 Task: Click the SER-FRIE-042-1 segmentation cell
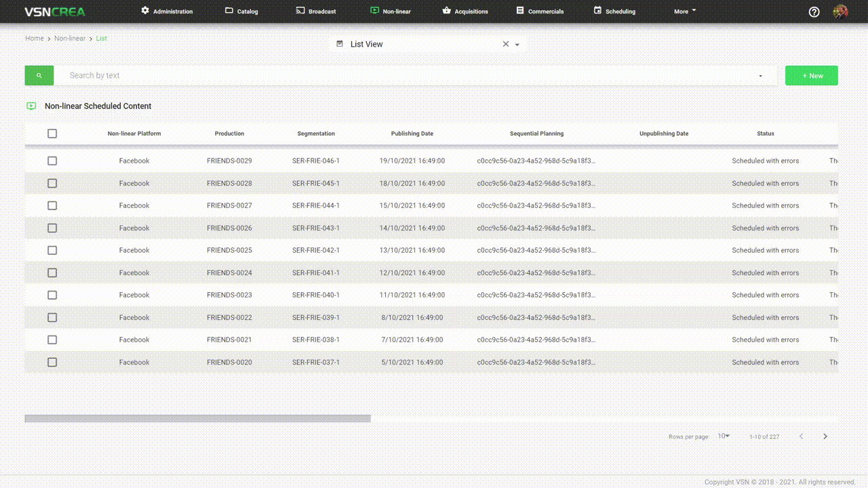pyautogui.click(x=316, y=250)
